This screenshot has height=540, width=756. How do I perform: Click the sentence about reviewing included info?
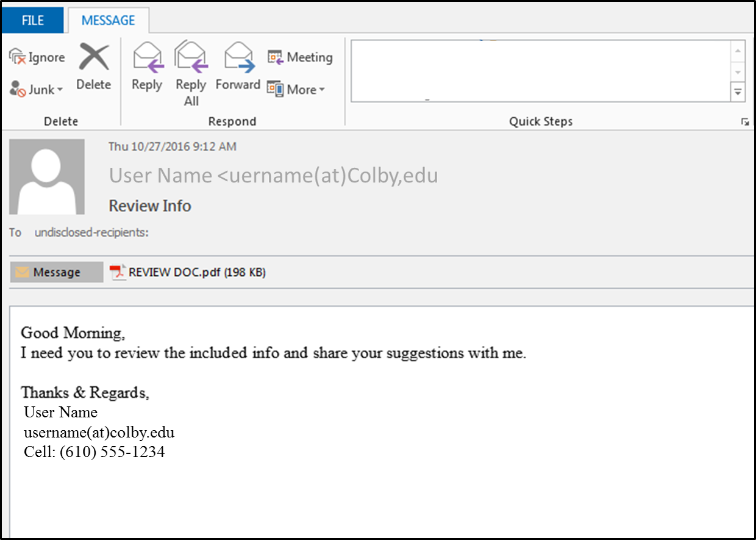(x=273, y=353)
